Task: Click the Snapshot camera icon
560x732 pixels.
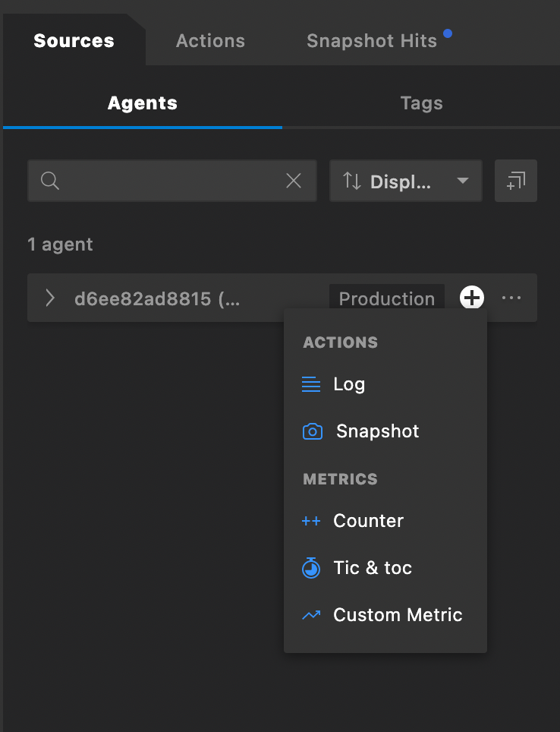Action: point(312,432)
